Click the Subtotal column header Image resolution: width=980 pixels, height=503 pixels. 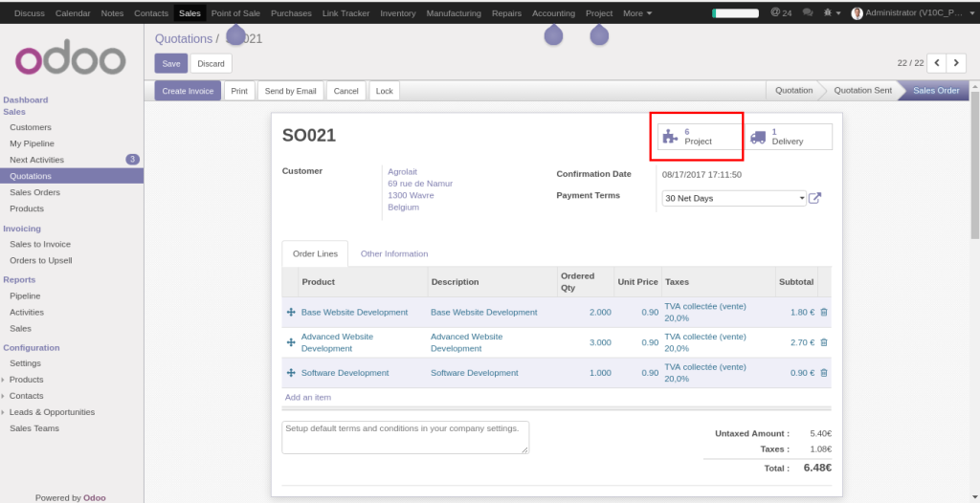796,282
